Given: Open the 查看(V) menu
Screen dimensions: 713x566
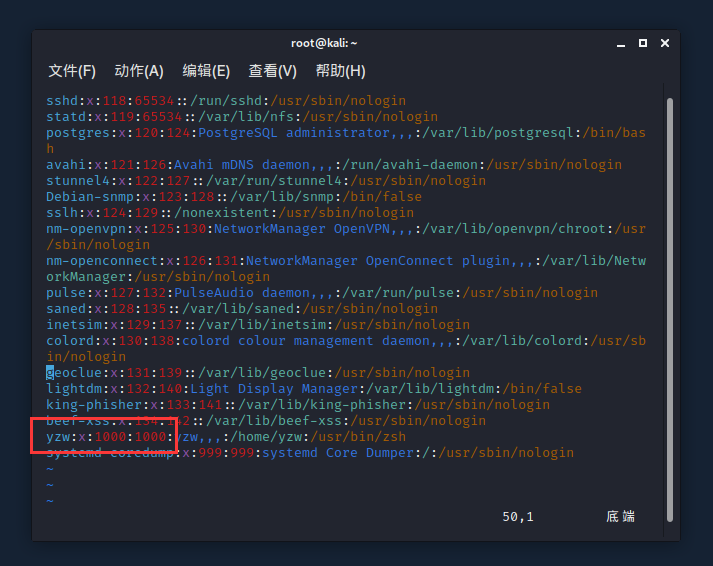Looking at the screenshot, I should (x=273, y=71).
